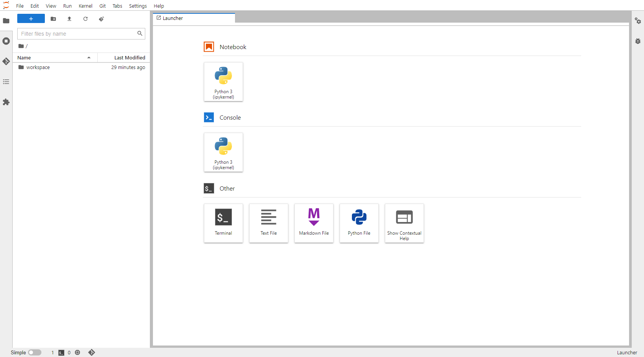Open the Tabs menu
644x357 pixels.
coord(117,6)
